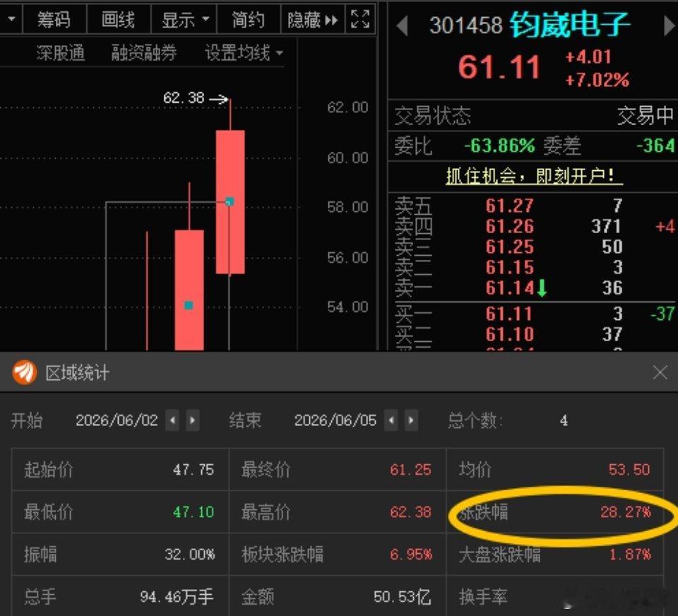Click the 区域统计 dialog logo icon
The image size is (678, 616).
pyautogui.click(x=24, y=372)
